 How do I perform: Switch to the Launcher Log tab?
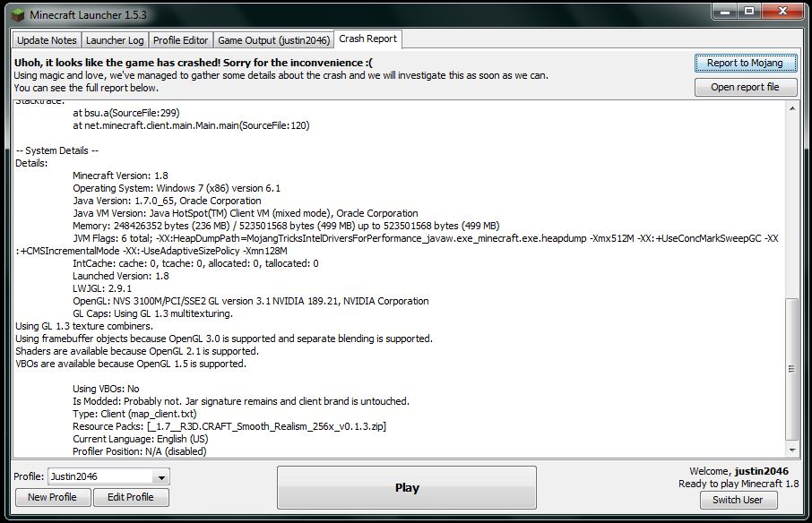tap(115, 40)
